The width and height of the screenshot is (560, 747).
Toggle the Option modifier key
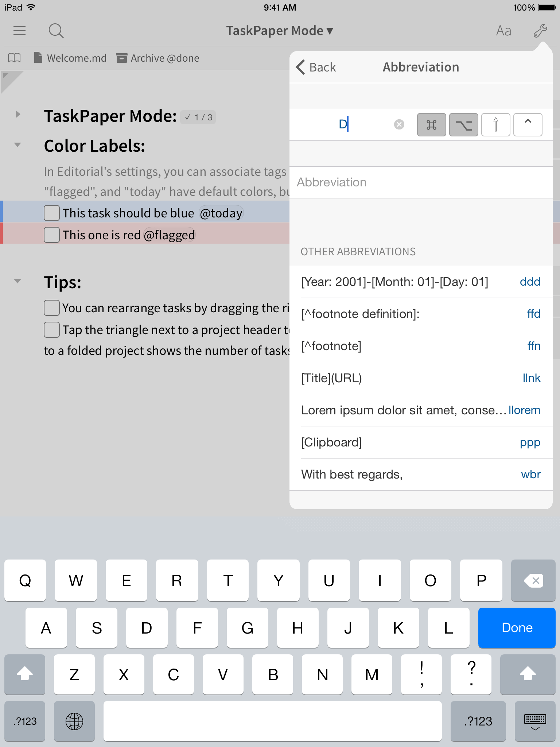(x=463, y=125)
